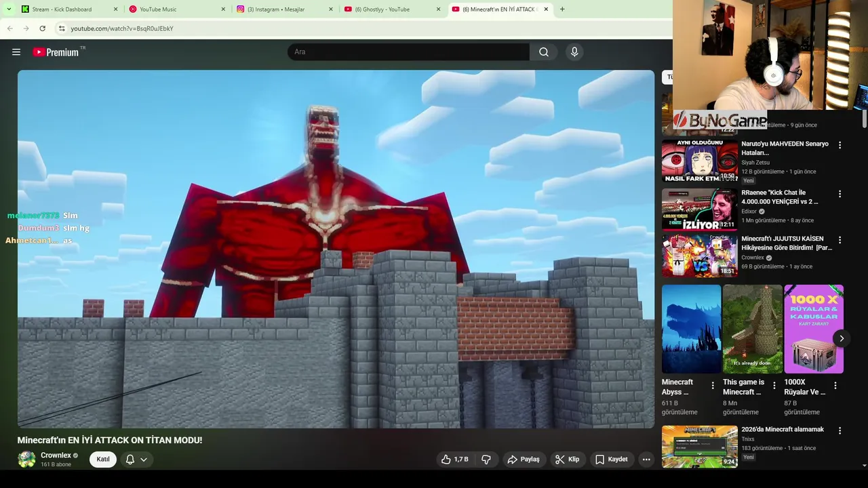Image resolution: width=868 pixels, height=488 pixels.
Task: Join the channel via Katıl button
Action: [103, 460]
